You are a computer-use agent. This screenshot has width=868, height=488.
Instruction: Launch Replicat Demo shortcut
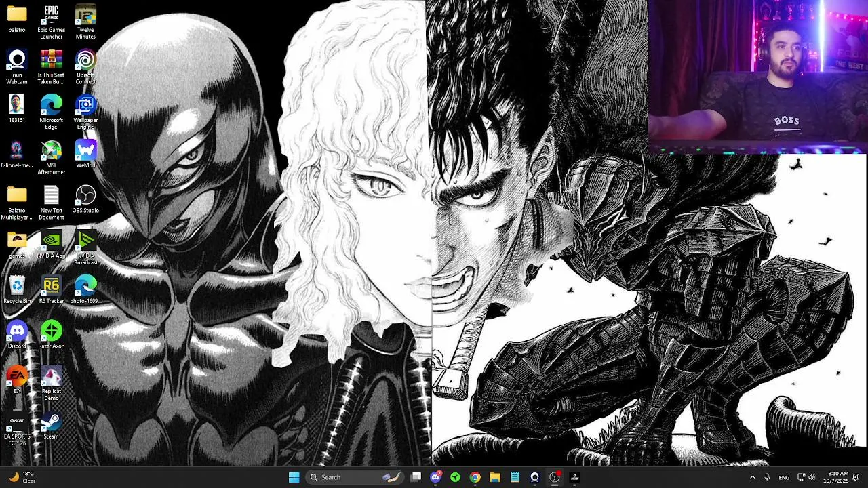click(52, 384)
